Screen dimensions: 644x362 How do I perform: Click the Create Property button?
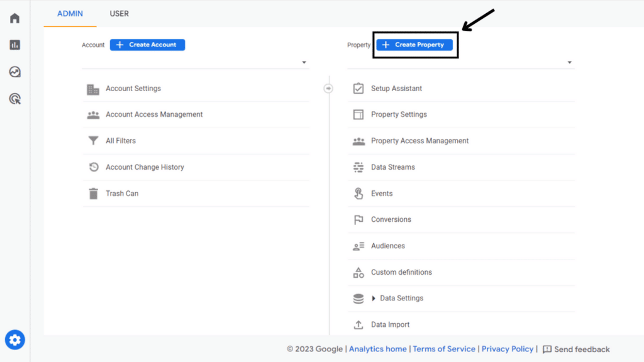(414, 45)
